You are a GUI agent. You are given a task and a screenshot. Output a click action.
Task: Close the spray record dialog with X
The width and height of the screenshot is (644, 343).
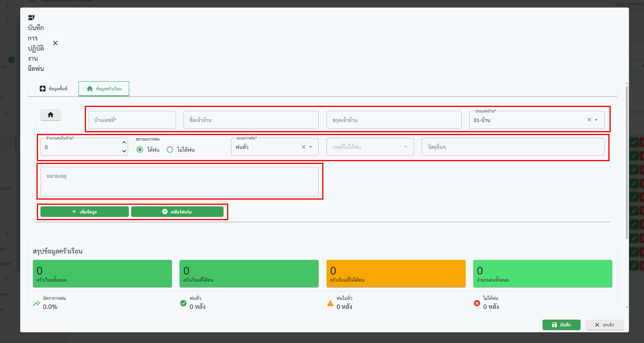pos(55,43)
